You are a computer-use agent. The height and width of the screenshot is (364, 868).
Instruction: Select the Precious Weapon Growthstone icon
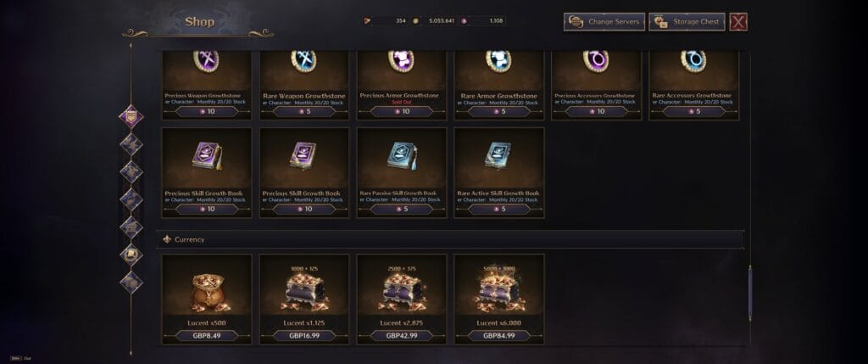[x=206, y=60]
